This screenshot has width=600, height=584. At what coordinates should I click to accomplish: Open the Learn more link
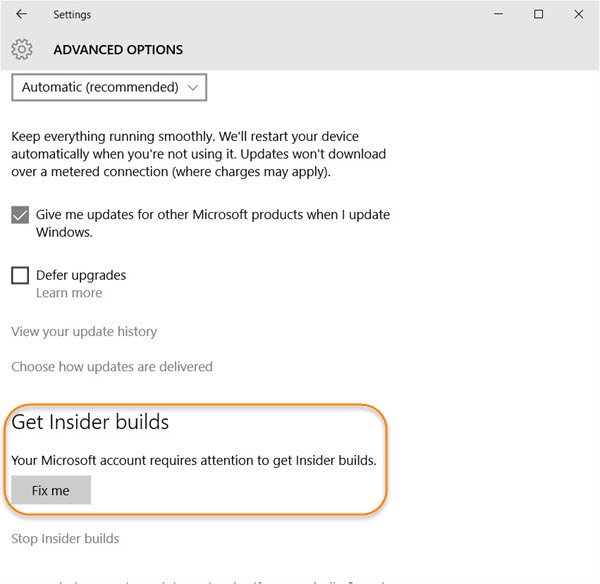point(69,293)
